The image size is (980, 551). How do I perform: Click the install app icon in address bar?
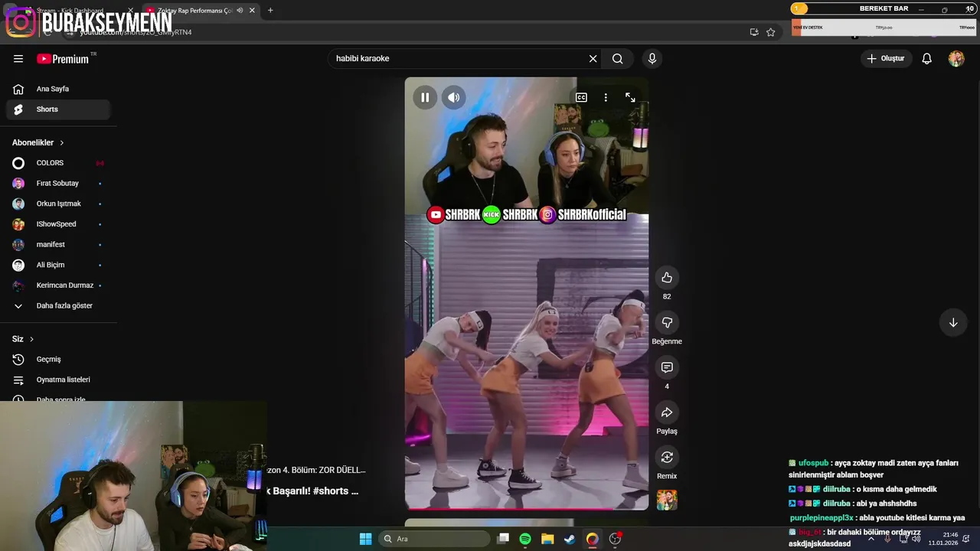(x=754, y=32)
